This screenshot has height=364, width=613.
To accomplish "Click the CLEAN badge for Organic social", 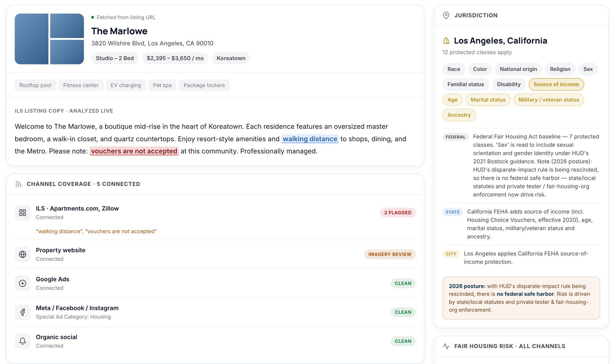I will coord(403,341).
